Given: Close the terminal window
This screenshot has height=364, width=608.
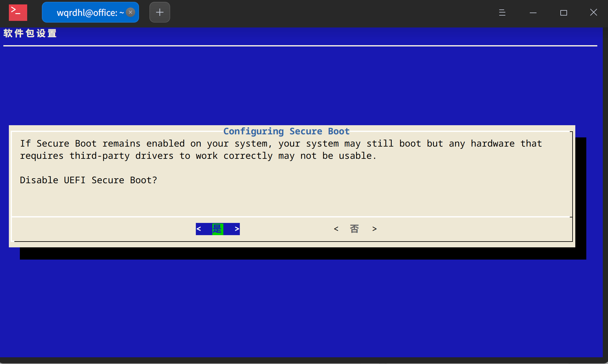Looking at the screenshot, I should click(x=593, y=13).
